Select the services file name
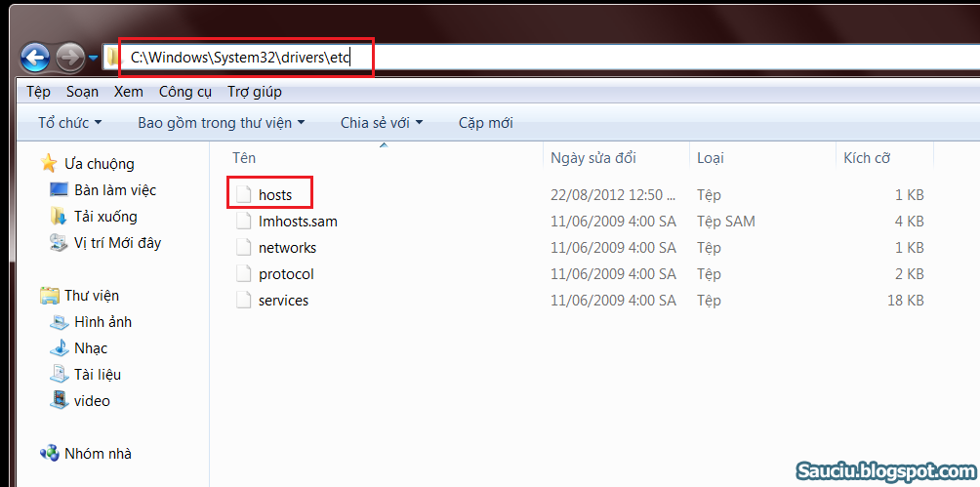 pos(283,300)
